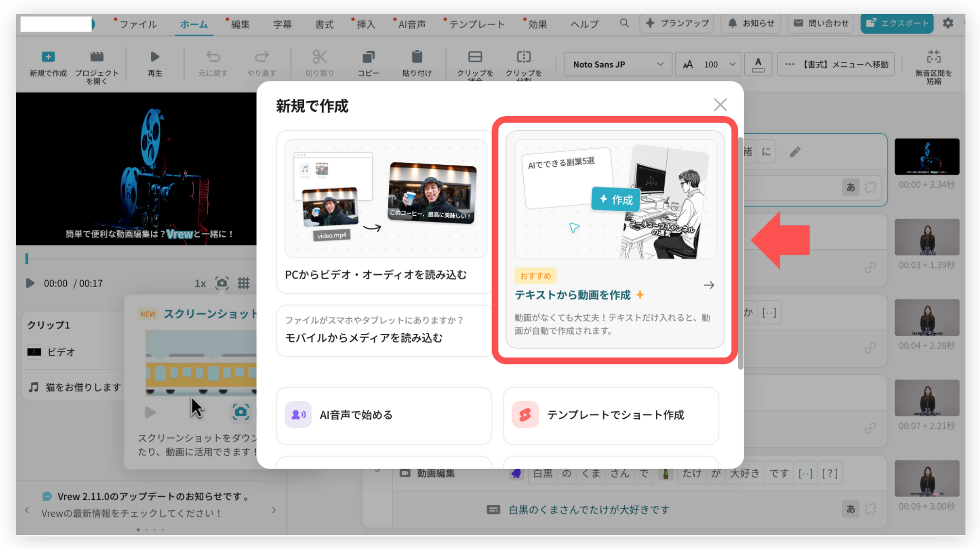Open the 字幕 menu tab
The image size is (980, 549).
pos(282,24)
